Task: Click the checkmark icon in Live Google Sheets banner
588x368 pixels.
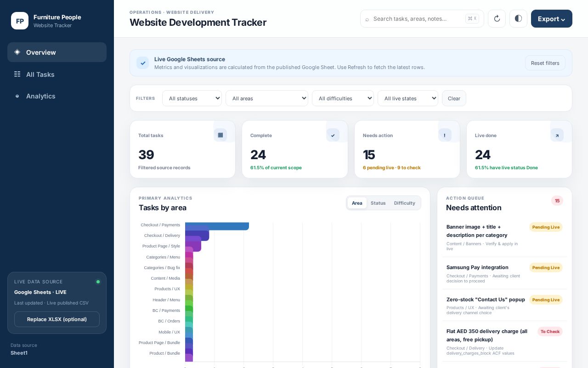Action: 142,63
